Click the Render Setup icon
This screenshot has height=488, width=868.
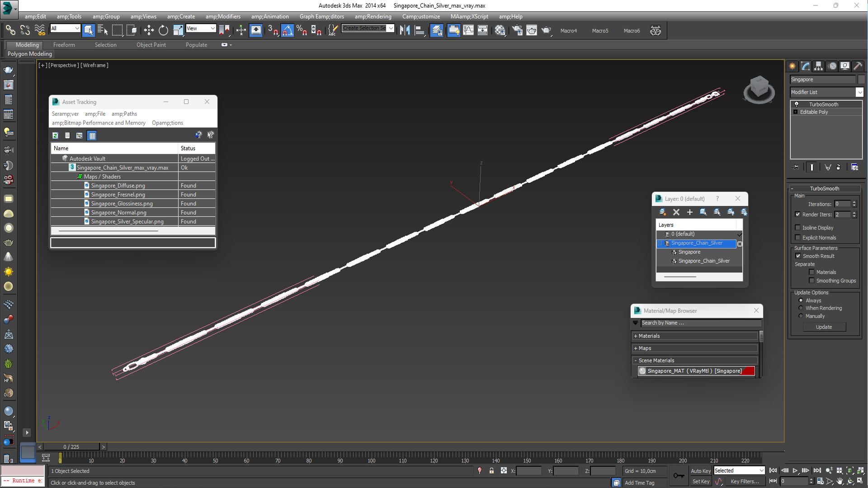pos(517,30)
